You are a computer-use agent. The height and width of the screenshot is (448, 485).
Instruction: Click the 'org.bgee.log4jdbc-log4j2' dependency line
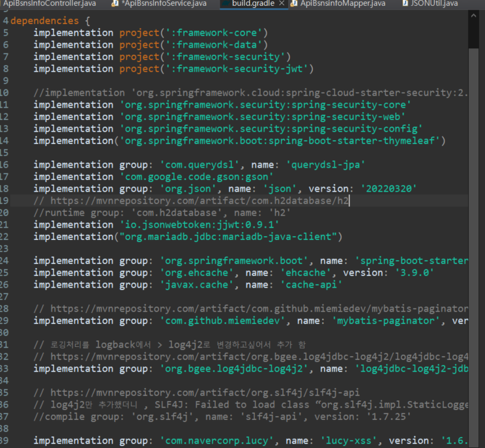point(250,369)
